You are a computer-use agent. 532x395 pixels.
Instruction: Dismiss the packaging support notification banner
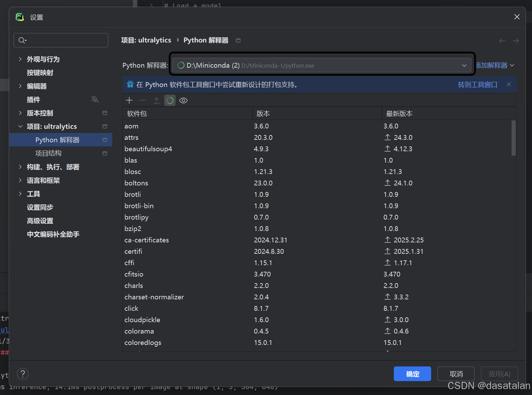509,84
